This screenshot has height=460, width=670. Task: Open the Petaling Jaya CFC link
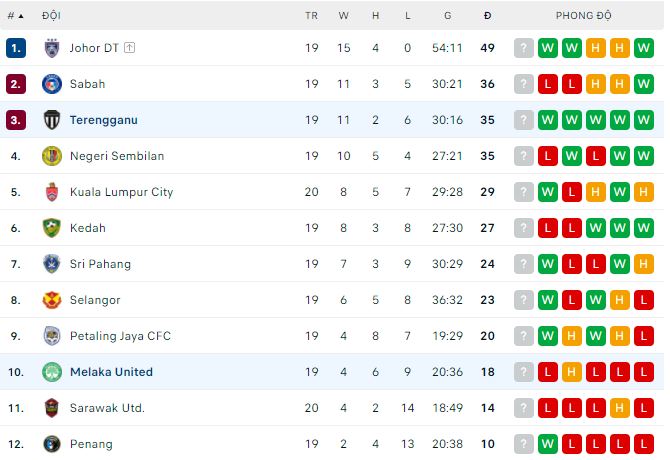(120, 336)
